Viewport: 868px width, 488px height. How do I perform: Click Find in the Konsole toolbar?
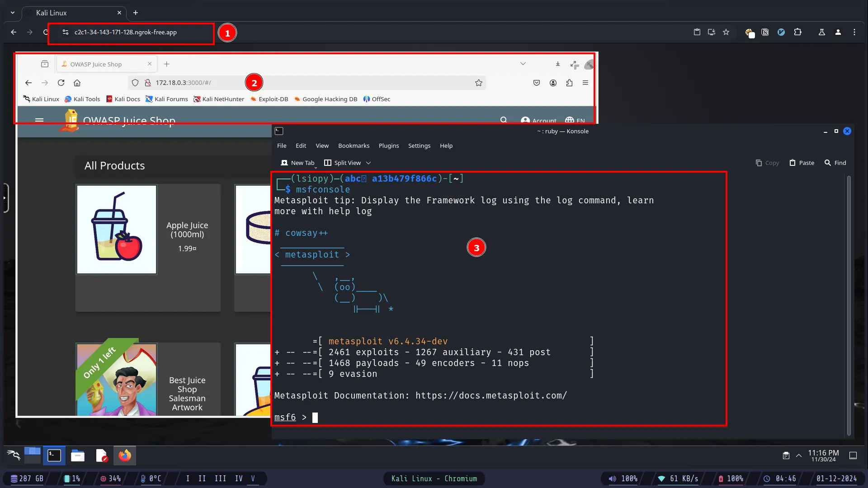click(835, 163)
